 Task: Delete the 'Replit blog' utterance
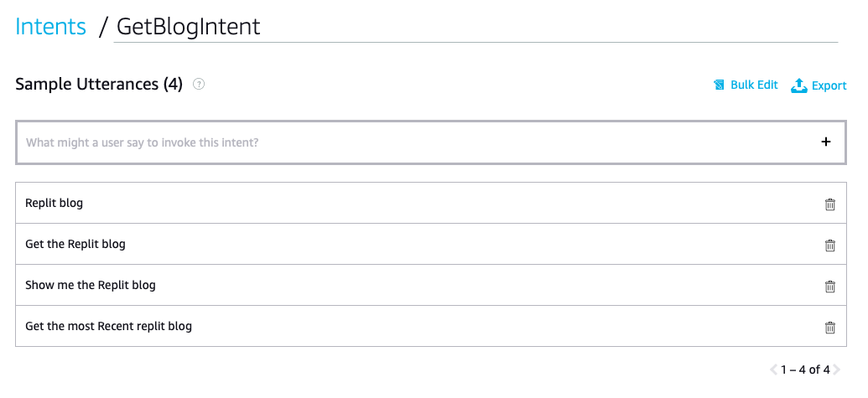[x=830, y=204]
